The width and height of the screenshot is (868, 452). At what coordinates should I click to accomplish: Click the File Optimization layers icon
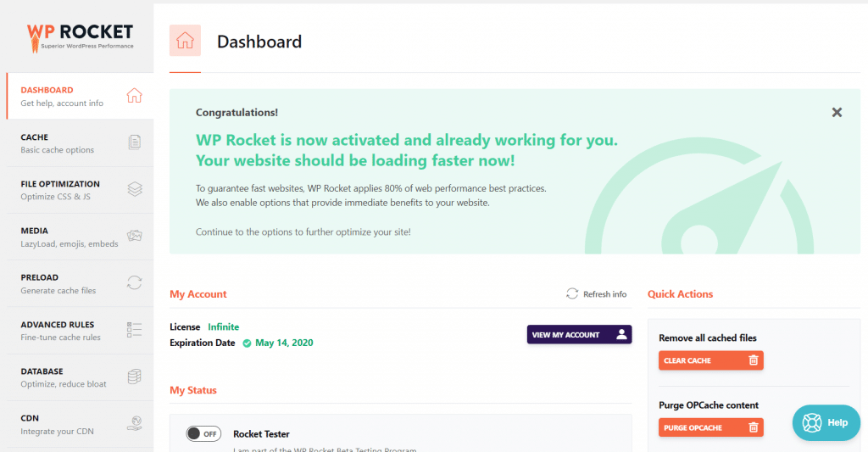134,189
